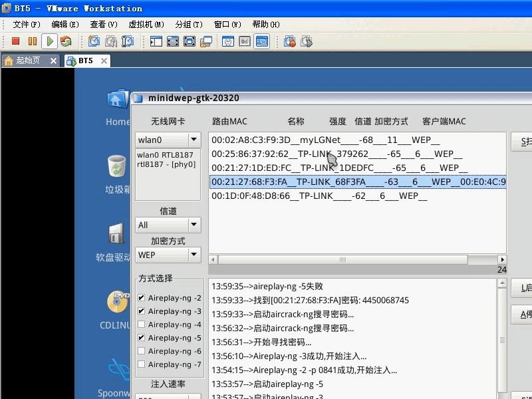Close the 起始页 tab

[x=53, y=61]
